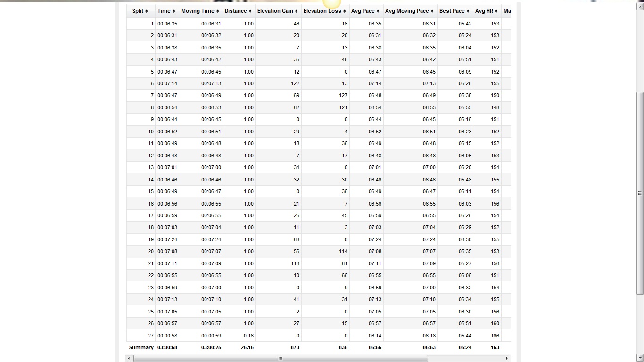Click the page's vertical scrollbar up arrow

(640, 4)
